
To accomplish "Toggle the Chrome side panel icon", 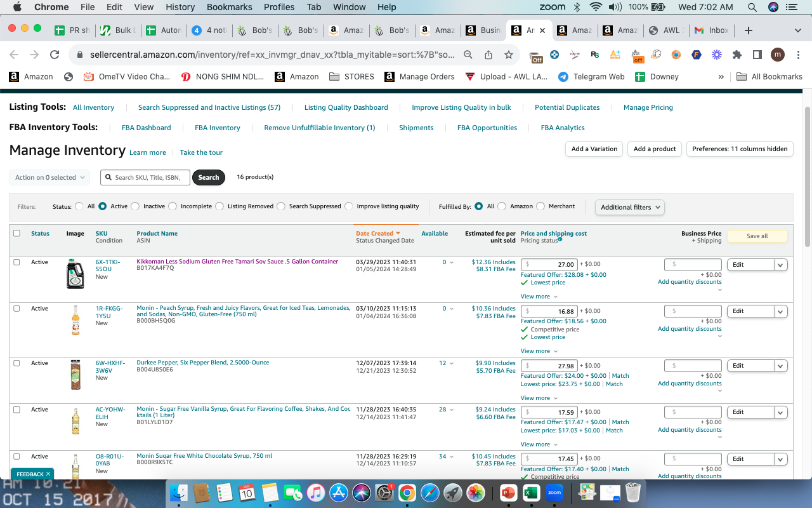I will coord(757,55).
